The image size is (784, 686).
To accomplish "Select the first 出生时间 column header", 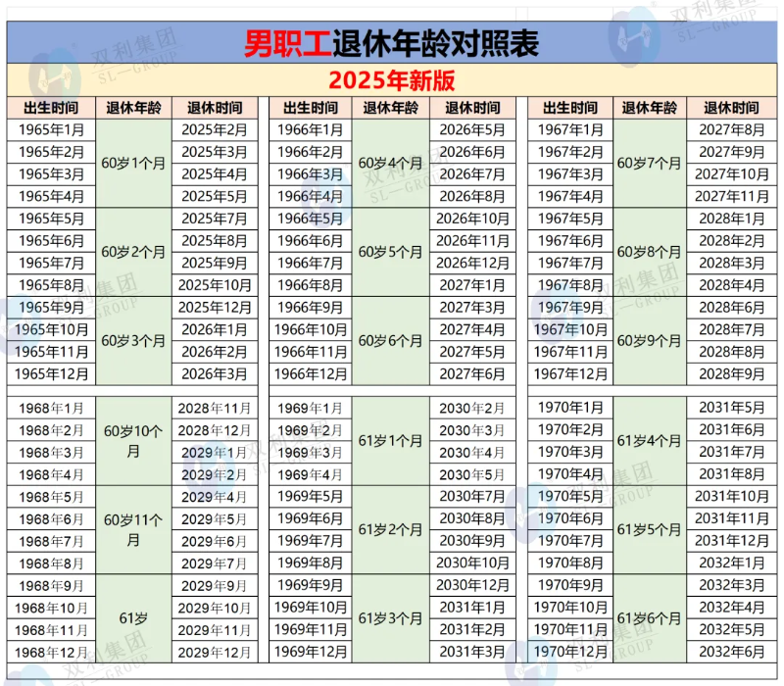I will (48, 108).
